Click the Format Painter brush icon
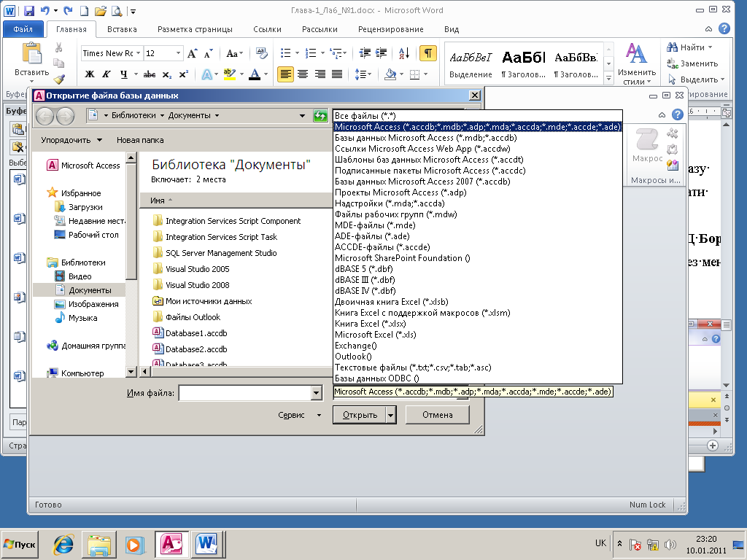The height and width of the screenshot is (560, 747). (59, 79)
